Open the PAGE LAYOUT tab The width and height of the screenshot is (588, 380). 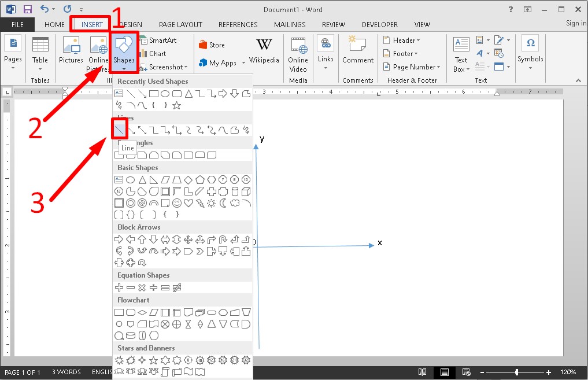180,25
